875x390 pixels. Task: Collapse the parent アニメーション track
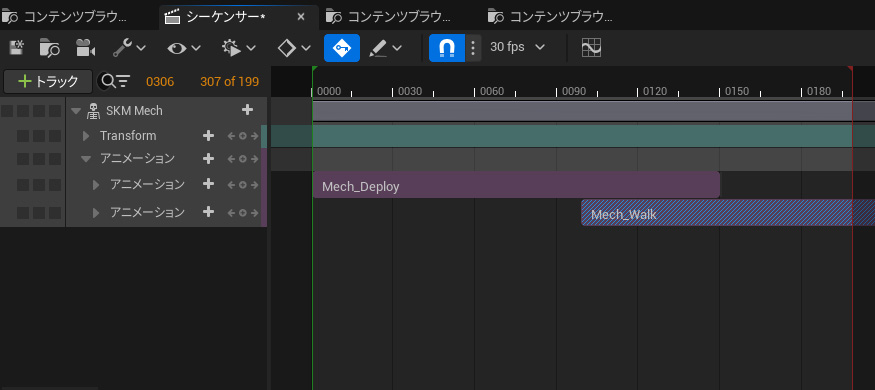pos(86,159)
